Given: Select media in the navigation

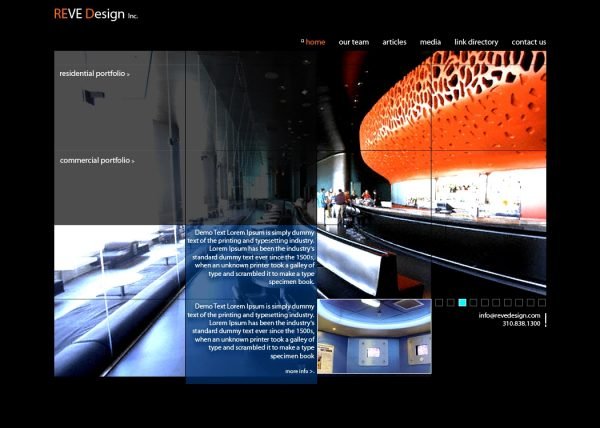Looking at the screenshot, I should (430, 42).
